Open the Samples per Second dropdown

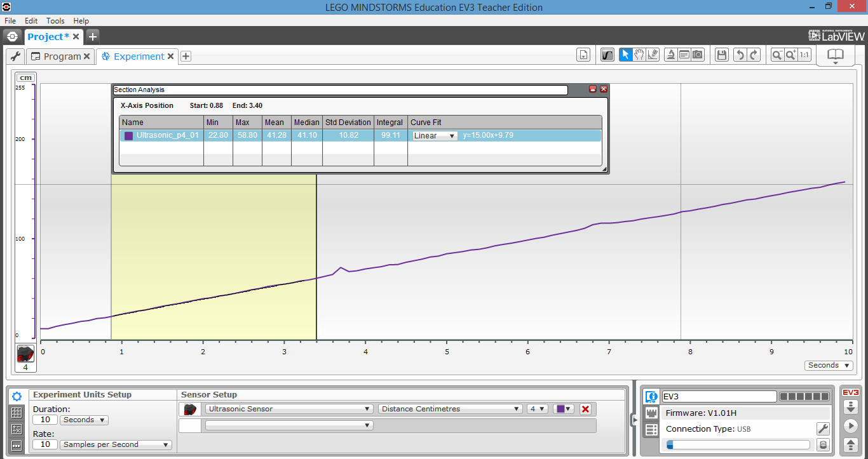[x=116, y=444]
